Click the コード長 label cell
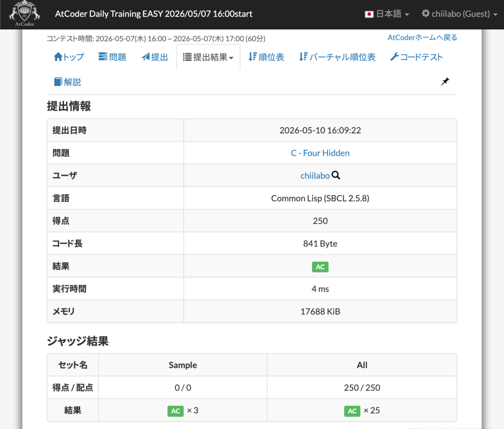This screenshot has width=504, height=429. (115, 244)
